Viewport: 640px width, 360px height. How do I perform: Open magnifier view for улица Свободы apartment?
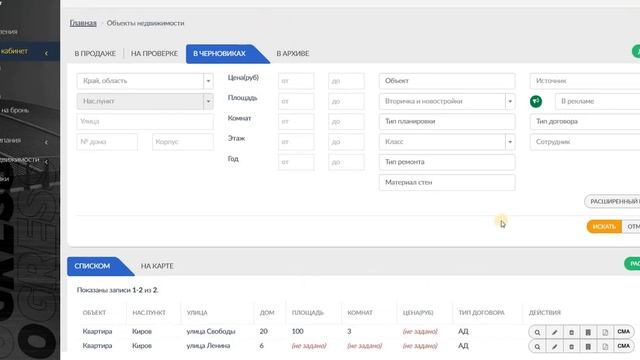pyautogui.click(x=537, y=332)
